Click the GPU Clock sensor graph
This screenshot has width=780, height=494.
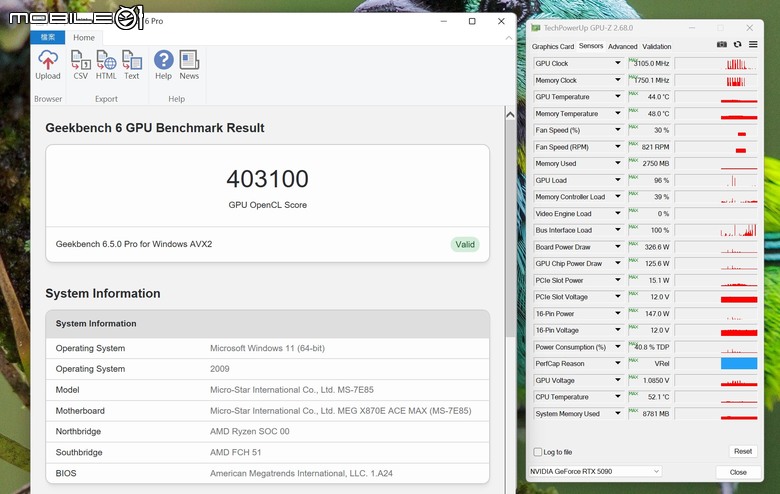[716, 64]
